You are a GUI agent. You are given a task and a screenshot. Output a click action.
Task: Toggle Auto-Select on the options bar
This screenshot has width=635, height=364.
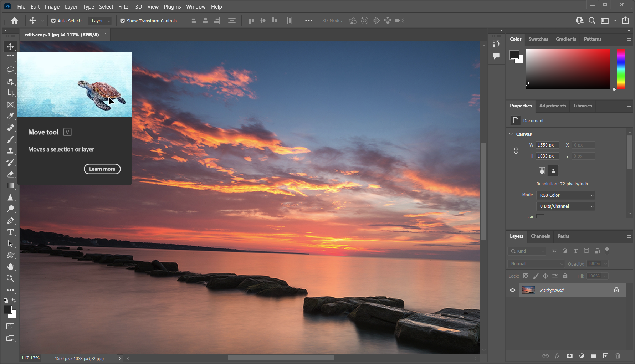tap(53, 21)
